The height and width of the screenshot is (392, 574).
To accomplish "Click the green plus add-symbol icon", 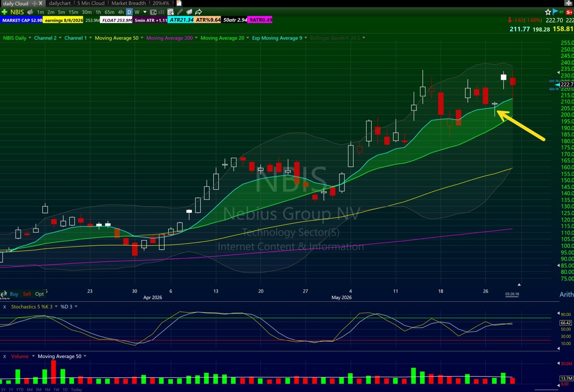I will (x=4, y=12).
